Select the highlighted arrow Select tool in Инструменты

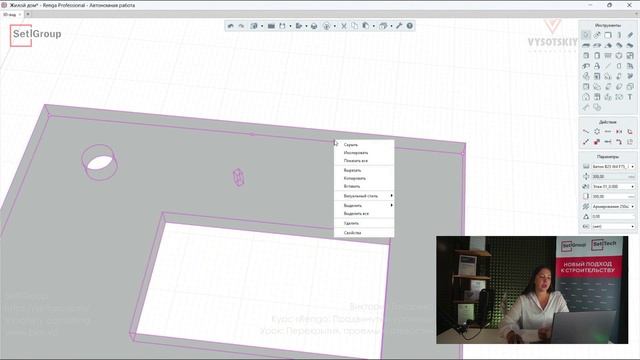586,35
